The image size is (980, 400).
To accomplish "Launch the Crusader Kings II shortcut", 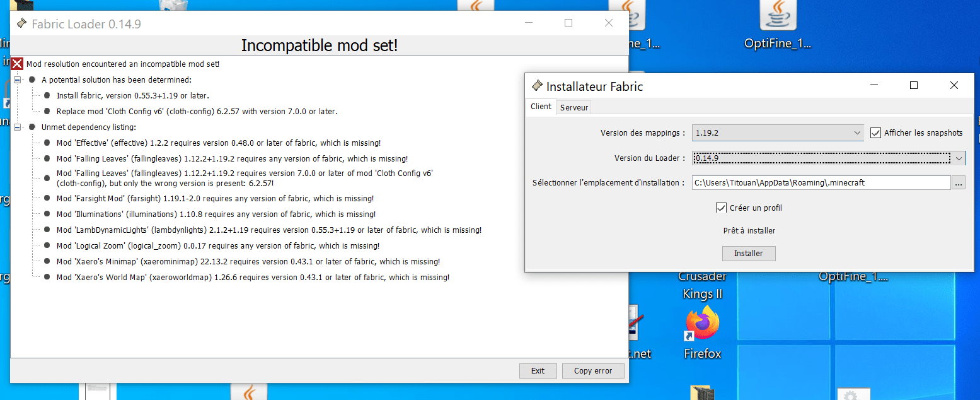I will 701,283.
